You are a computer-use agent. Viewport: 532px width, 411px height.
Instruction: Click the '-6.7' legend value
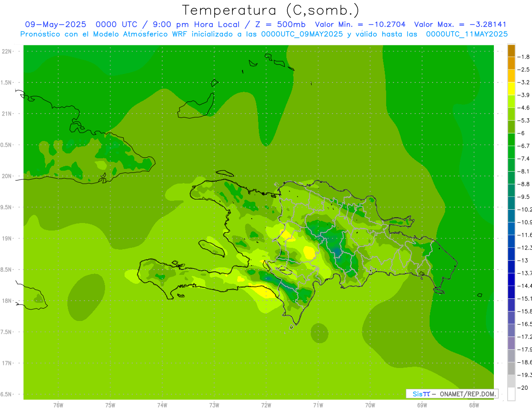[x=524, y=146]
